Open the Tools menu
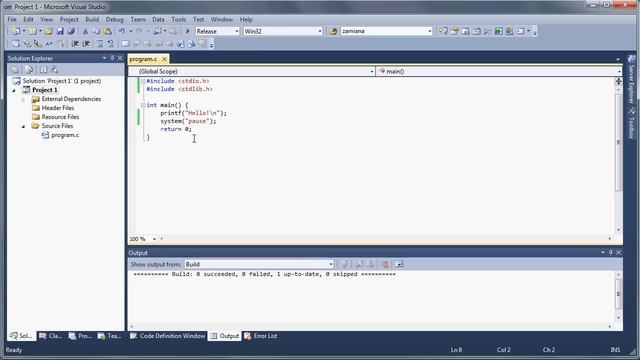Screen dimensions: 640x360 (178, 20)
